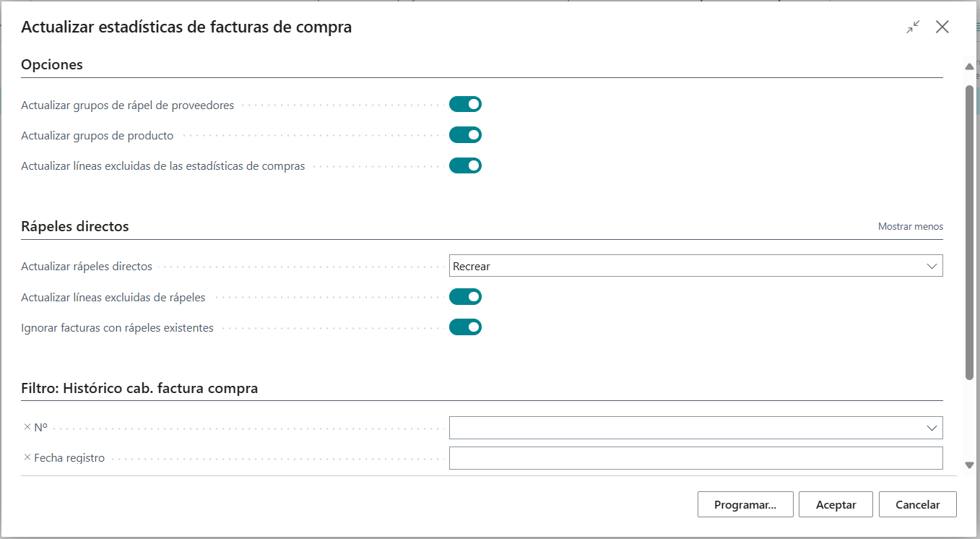
Task: Collapse the dialog using the shrink arrows icon
Action: point(914,27)
